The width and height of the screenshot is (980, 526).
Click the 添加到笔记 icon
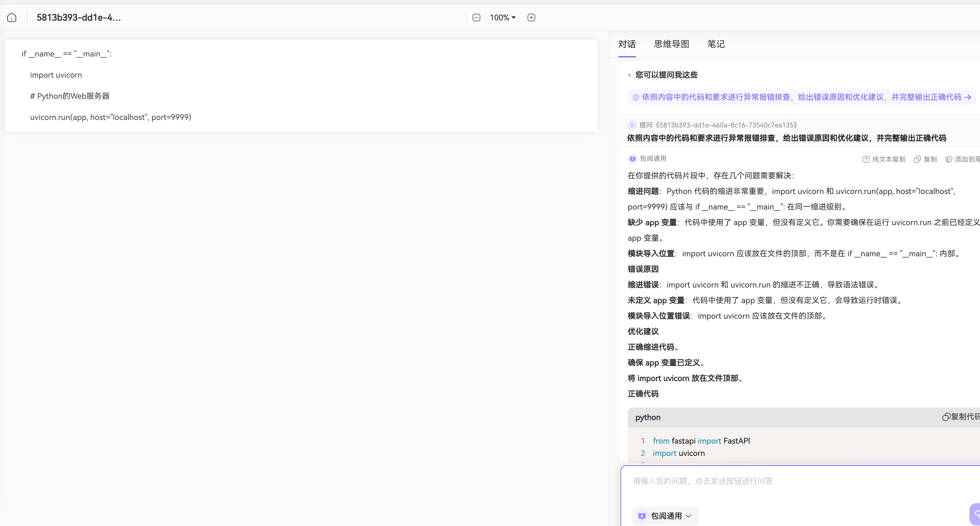[x=949, y=159]
